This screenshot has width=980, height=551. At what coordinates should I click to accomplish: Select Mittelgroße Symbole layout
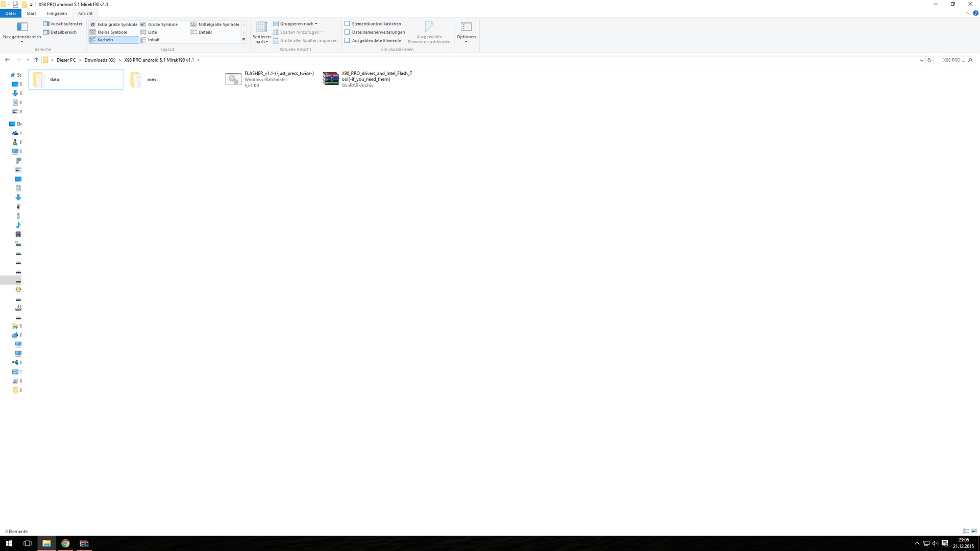(x=215, y=24)
